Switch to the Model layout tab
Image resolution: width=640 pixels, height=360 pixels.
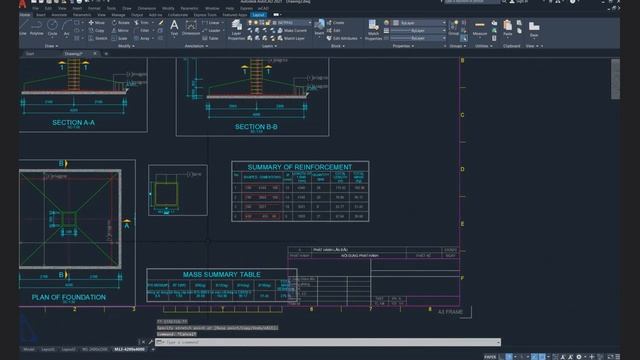point(29,349)
